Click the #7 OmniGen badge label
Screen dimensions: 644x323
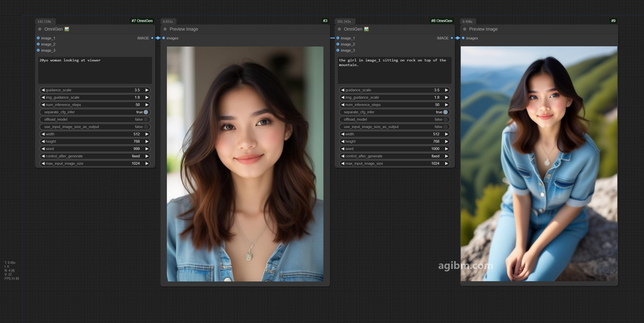click(x=142, y=21)
